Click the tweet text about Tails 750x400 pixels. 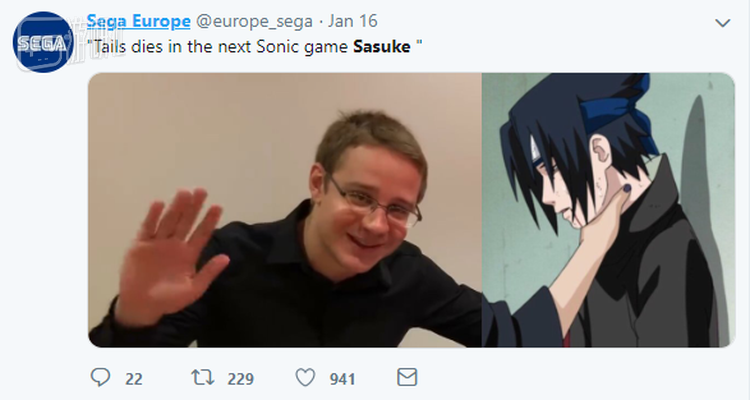(x=255, y=47)
